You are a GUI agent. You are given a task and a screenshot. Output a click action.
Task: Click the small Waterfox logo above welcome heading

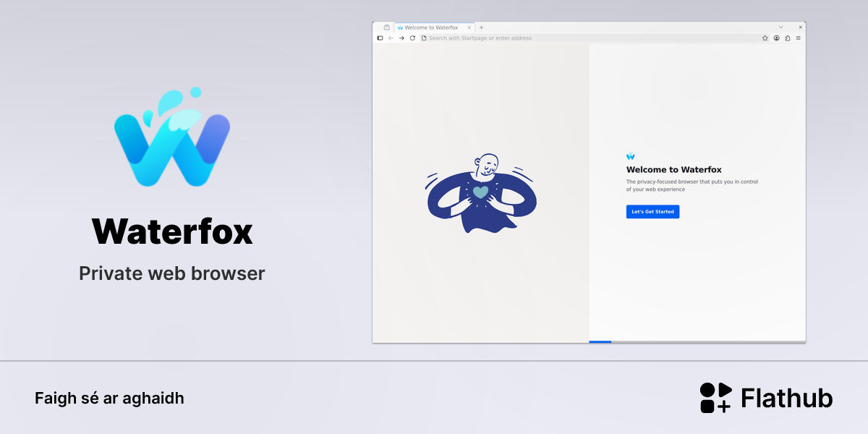tap(630, 156)
